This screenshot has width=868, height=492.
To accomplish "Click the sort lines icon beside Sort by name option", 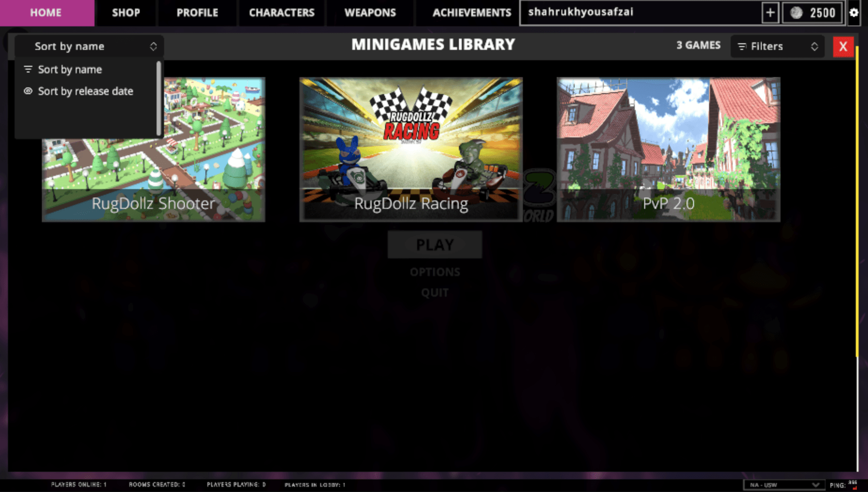I will click(x=28, y=69).
